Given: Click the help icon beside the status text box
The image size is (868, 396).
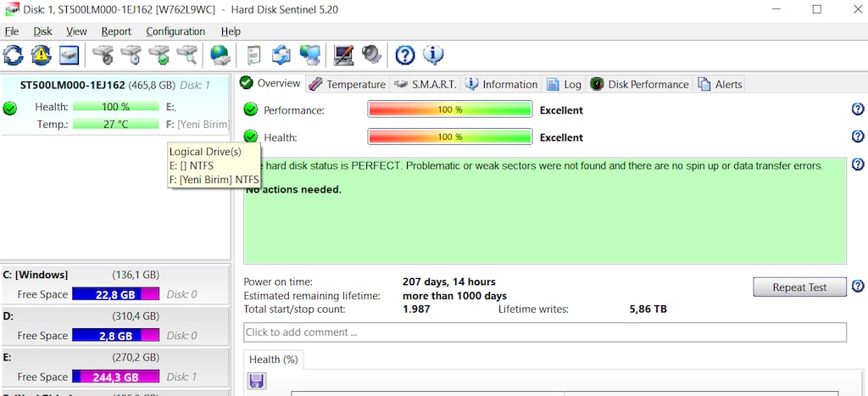Looking at the screenshot, I should tap(858, 165).
